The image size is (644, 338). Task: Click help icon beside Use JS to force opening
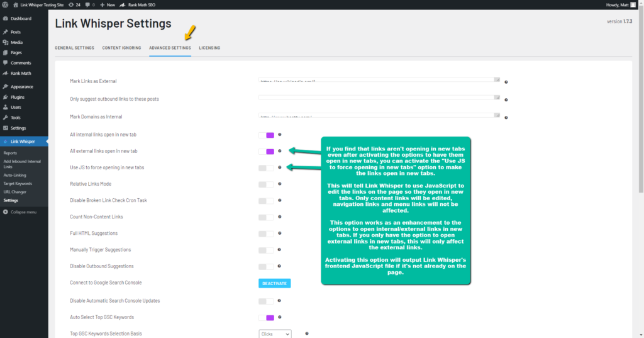pos(280,167)
